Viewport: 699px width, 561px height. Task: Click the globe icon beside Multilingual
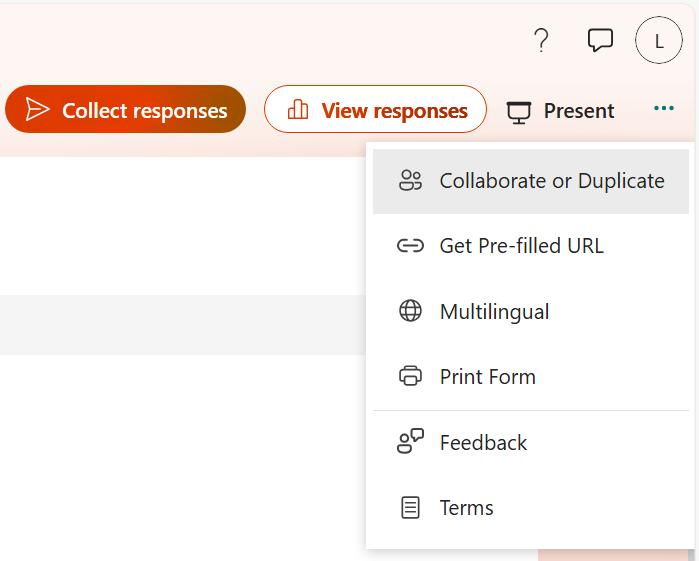point(410,311)
